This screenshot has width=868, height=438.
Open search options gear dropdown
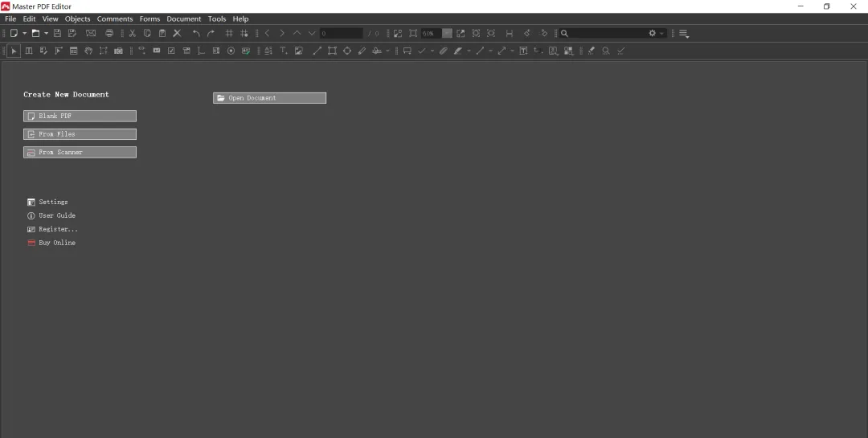[x=656, y=33]
